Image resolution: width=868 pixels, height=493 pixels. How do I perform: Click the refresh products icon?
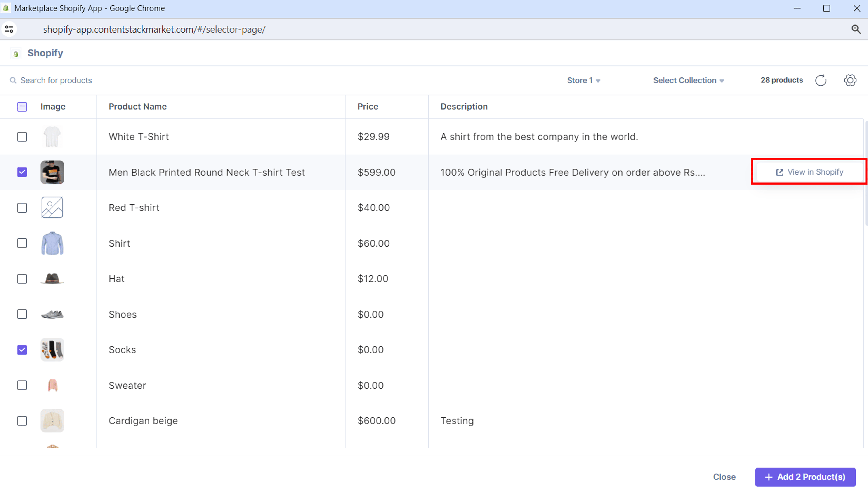[x=821, y=80]
